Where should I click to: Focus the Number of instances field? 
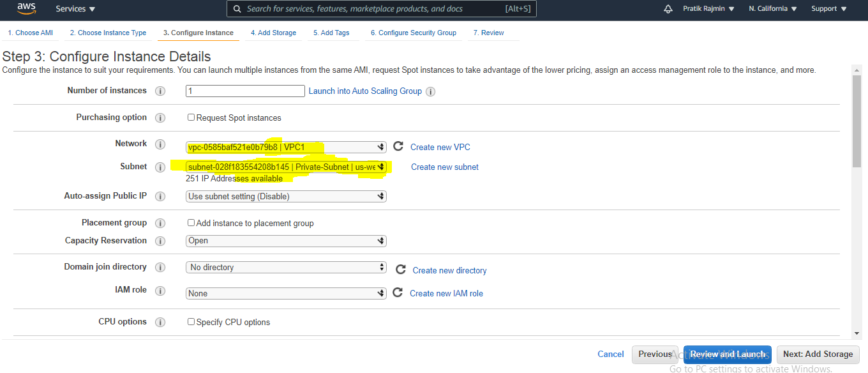click(245, 91)
